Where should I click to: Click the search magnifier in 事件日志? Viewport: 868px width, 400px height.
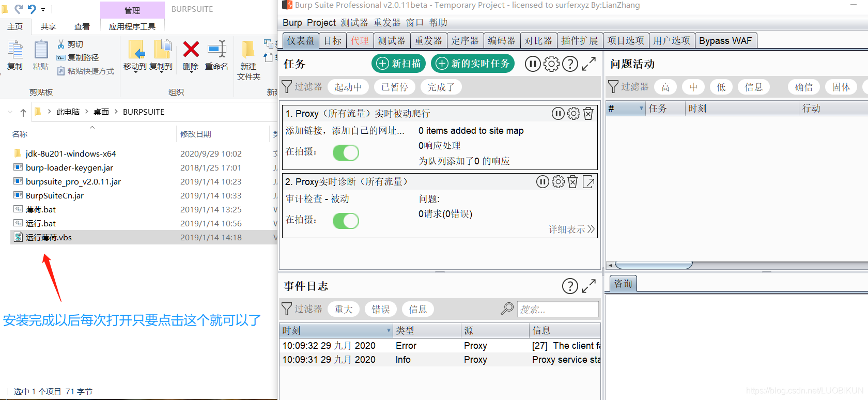click(x=507, y=309)
